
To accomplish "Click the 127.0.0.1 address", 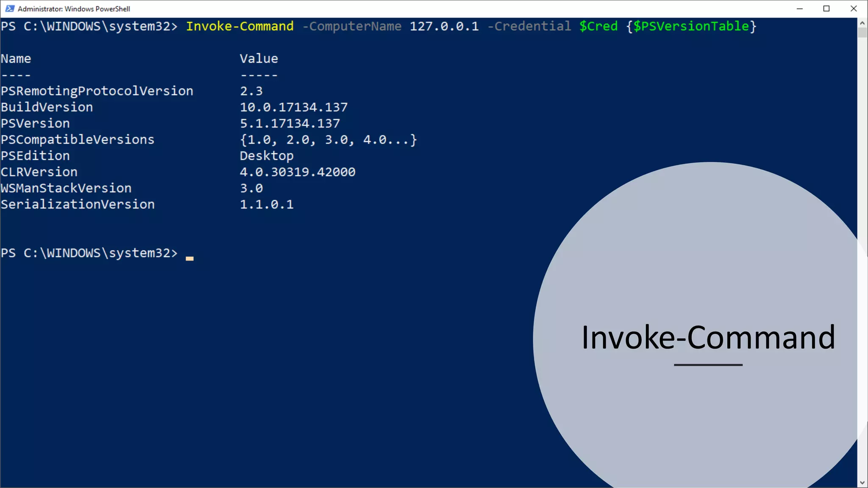I will click(x=444, y=26).
